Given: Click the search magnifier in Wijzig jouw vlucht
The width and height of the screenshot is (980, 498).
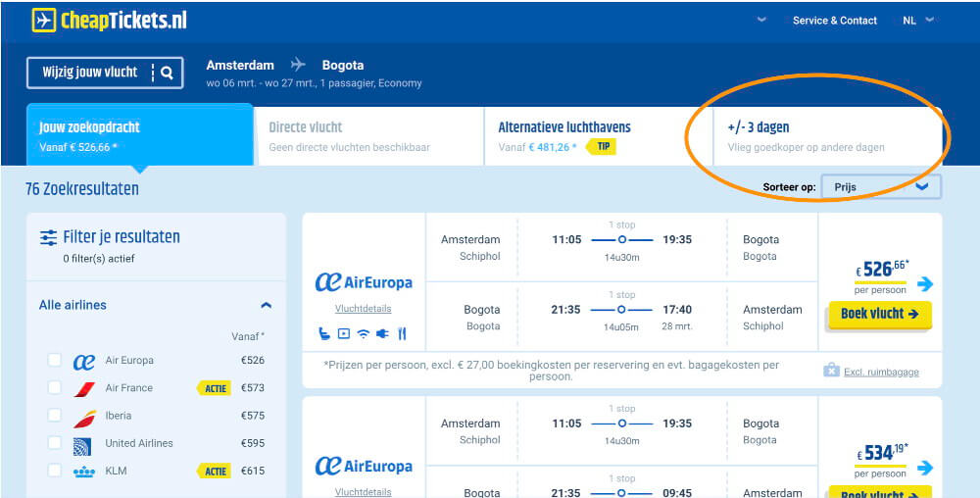Looking at the screenshot, I should click(x=167, y=73).
